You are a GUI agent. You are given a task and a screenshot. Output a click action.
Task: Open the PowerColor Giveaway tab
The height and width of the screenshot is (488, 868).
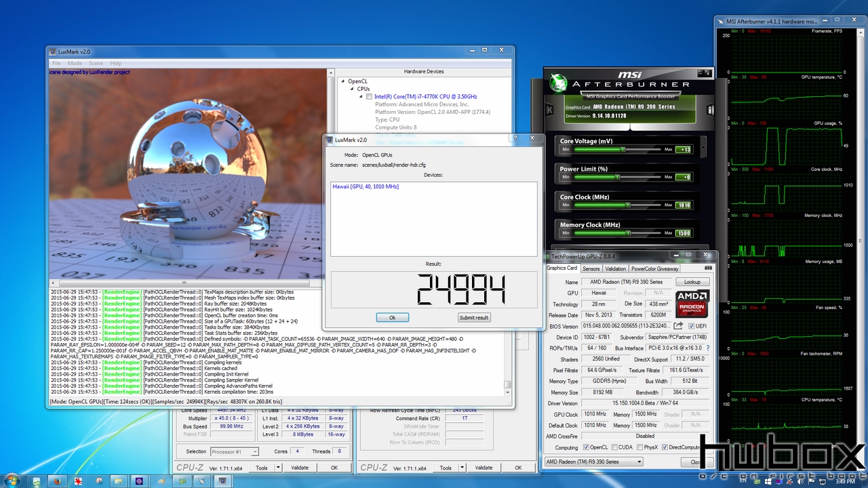coord(656,269)
